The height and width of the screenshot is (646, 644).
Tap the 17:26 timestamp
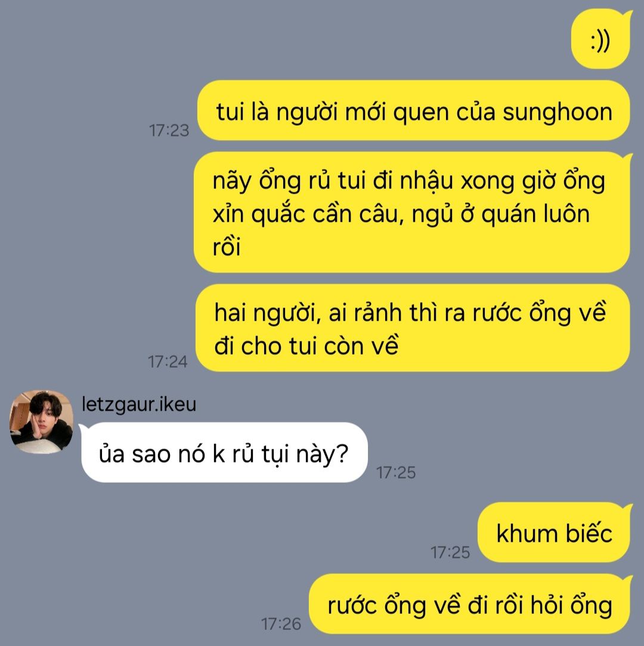281,624
